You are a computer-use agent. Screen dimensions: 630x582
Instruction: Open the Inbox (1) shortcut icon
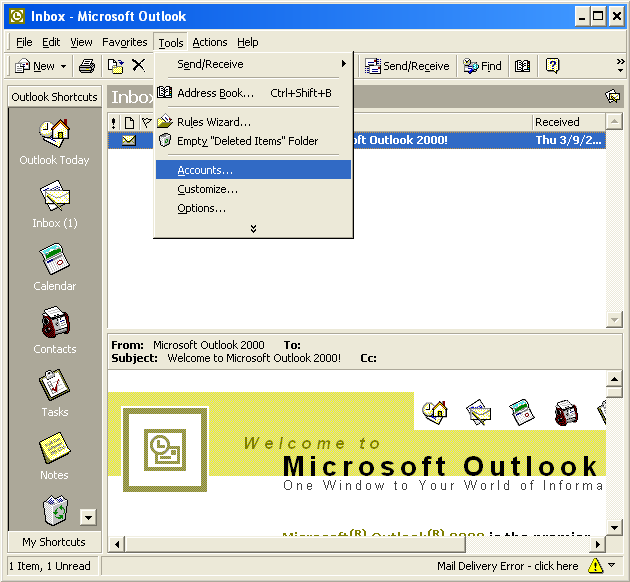coord(54,196)
